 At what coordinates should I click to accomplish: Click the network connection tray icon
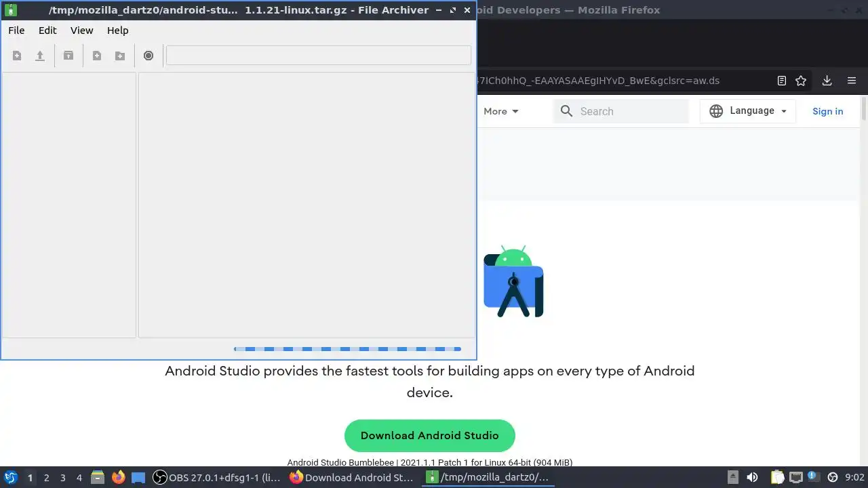pos(795,477)
